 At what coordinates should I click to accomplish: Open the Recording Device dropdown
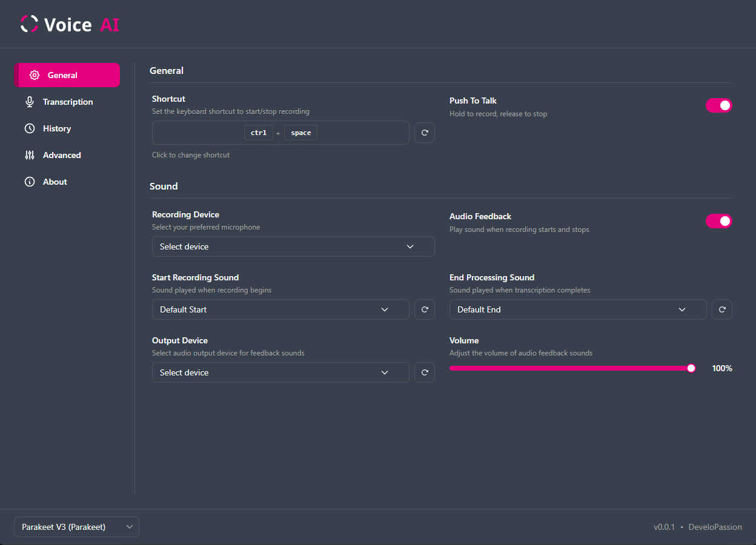[x=293, y=246]
